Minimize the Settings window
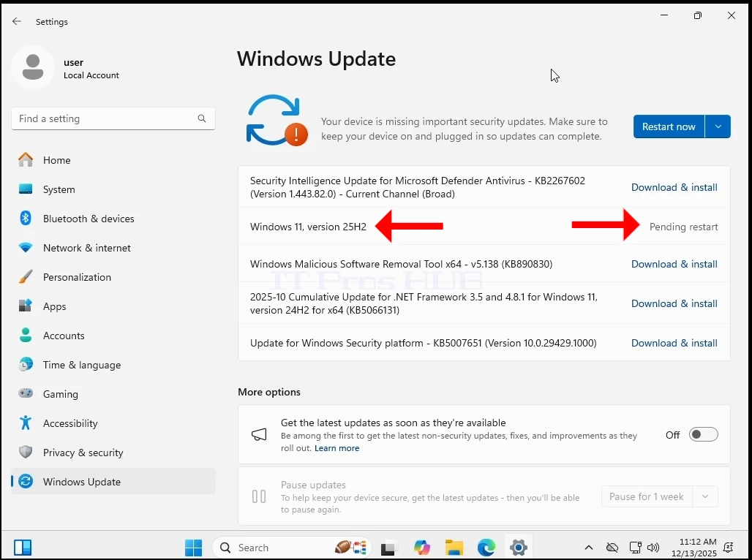 click(664, 16)
